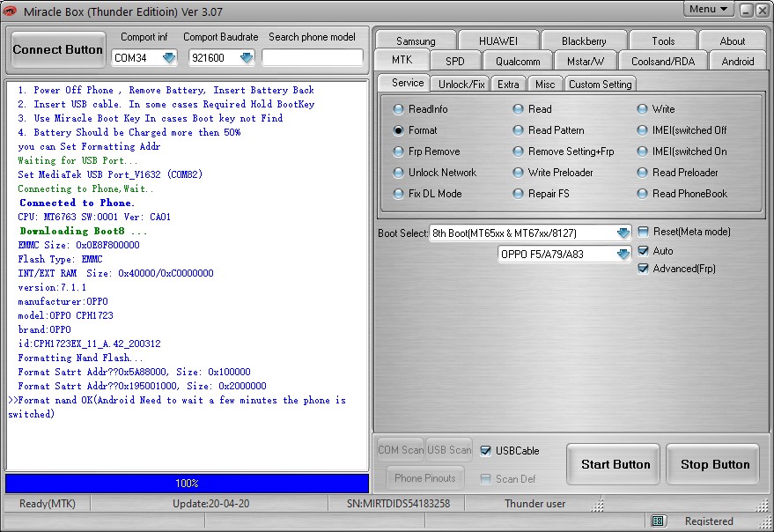Click the log line model:OPPO CPH1723
774x532 pixels.
pos(66,315)
